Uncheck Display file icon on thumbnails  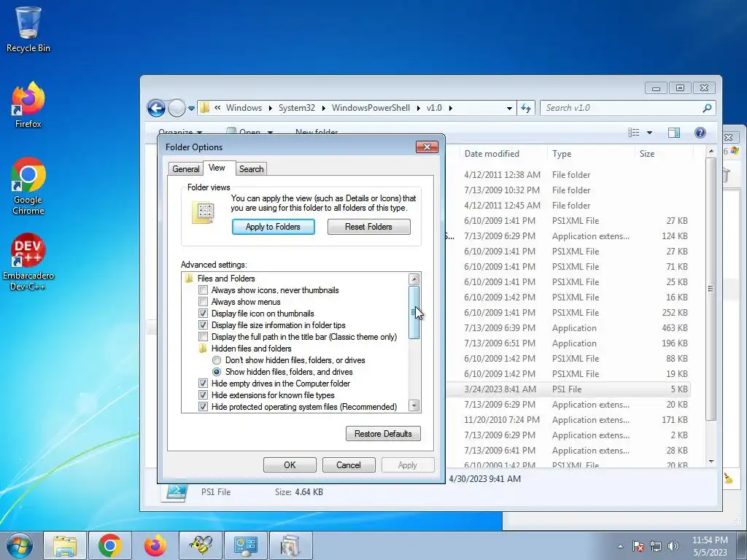pos(203,314)
